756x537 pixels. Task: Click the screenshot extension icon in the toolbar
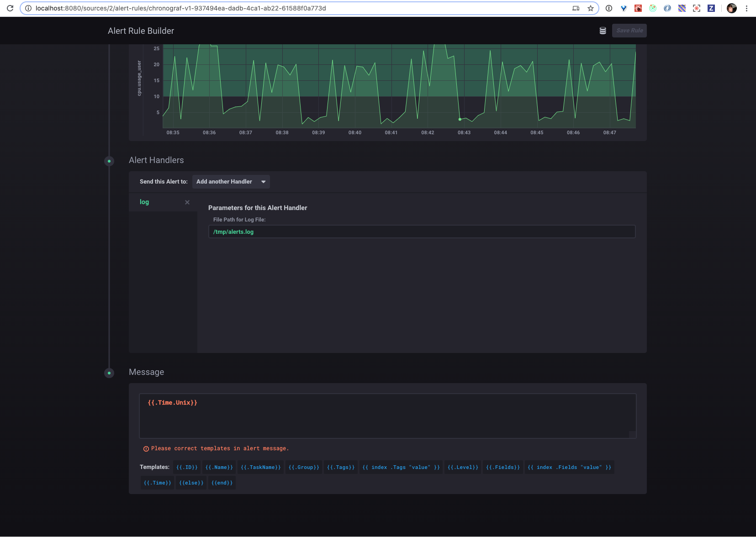(x=696, y=8)
